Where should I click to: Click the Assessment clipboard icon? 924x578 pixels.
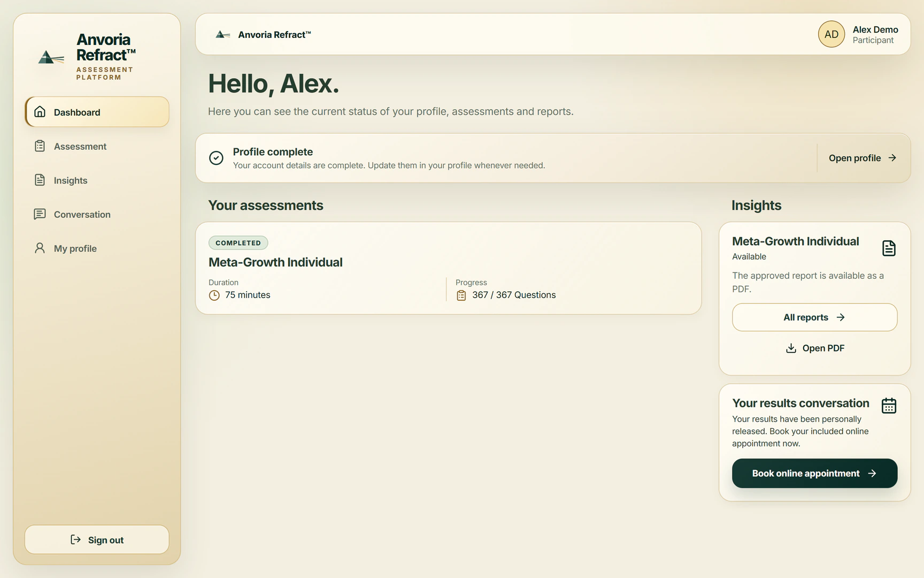pyautogui.click(x=40, y=146)
